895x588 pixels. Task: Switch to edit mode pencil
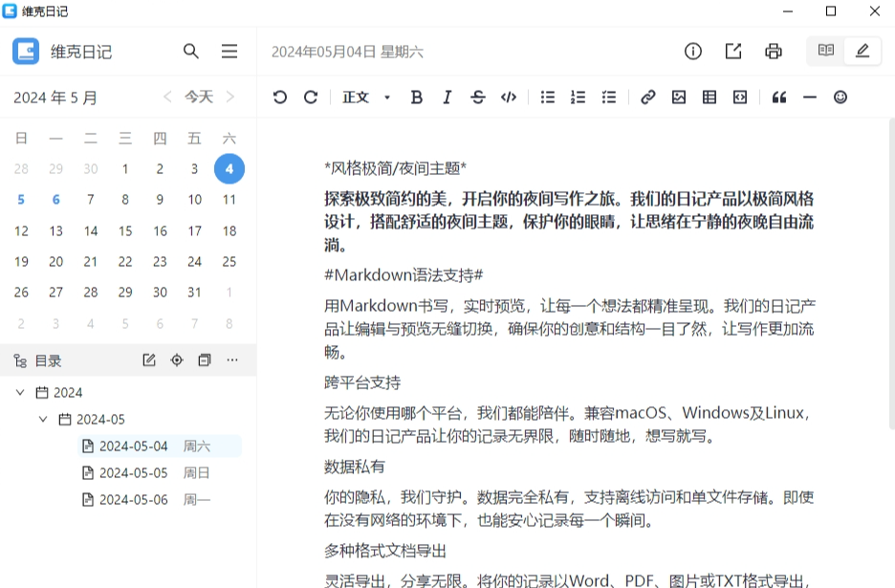(862, 51)
